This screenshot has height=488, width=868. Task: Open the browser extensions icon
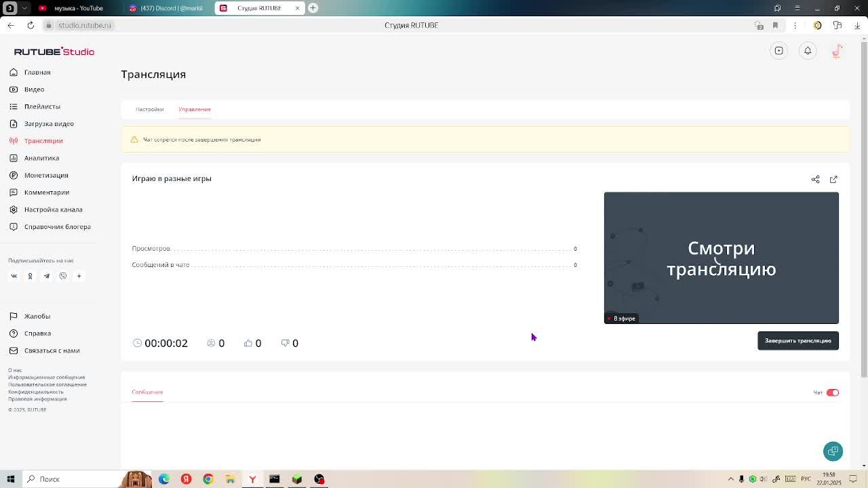[837, 25]
